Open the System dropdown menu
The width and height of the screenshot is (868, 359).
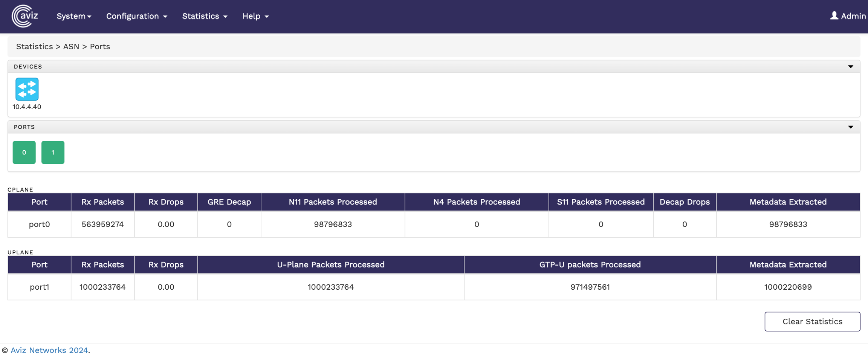click(74, 16)
